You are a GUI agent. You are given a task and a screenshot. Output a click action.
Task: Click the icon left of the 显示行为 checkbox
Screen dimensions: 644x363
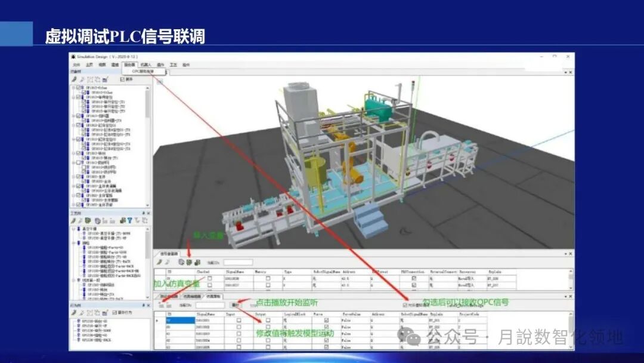[105, 312]
